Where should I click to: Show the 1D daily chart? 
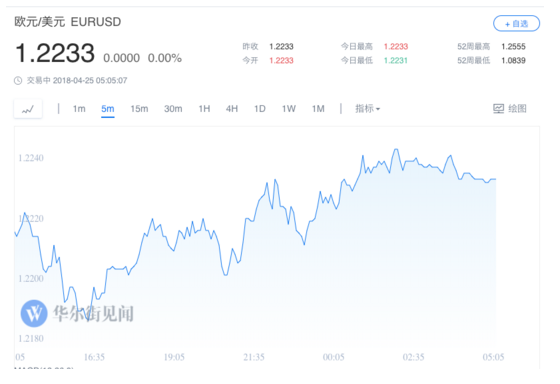point(260,109)
